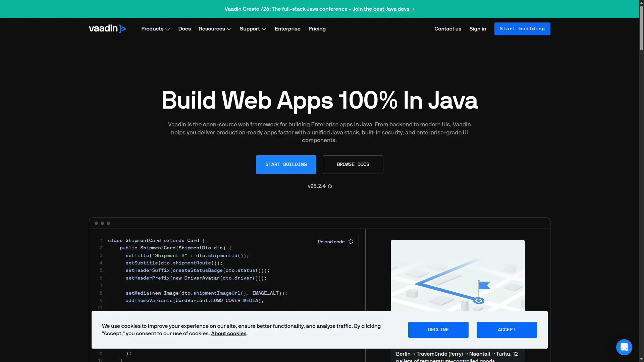The image size is (644, 362).
Task: Expand the Products dropdown menu
Action: [x=155, y=29]
